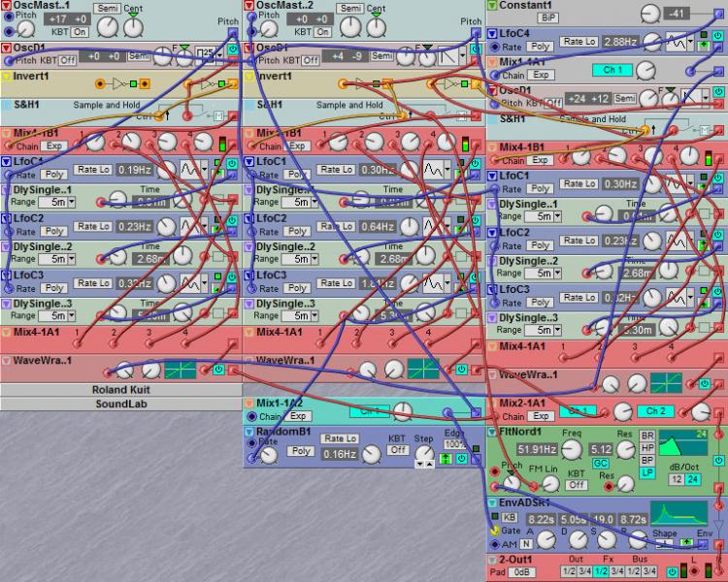Collapse the LfoC4 module triangle

coord(492,33)
